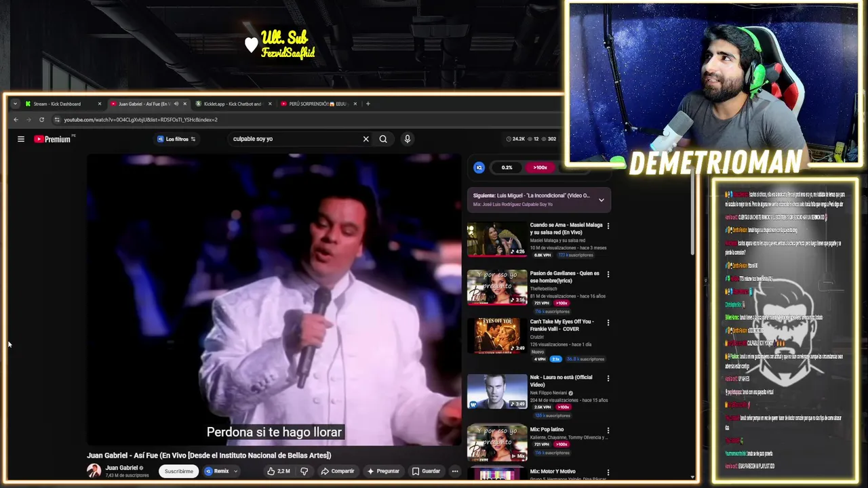Open the Mix: Pop latino thumbnail
Screen dimensions: 868x488
(x=496, y=443)
